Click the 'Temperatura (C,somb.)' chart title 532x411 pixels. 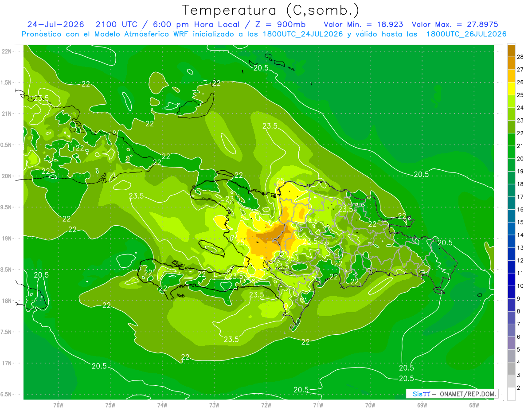click(271, 10)
